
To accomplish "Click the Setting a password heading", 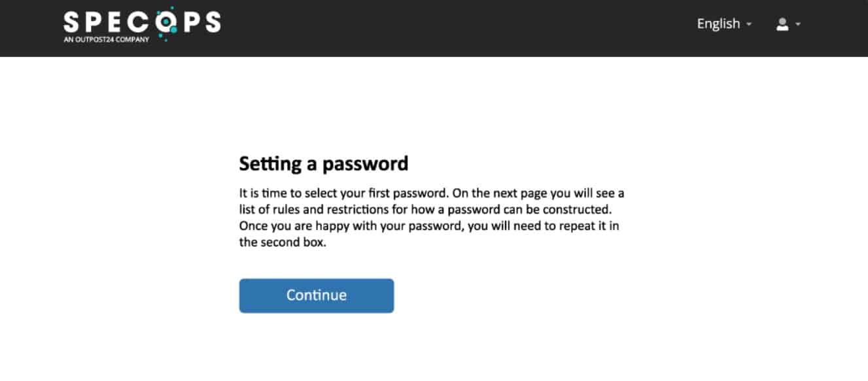I will pos(323,163).
